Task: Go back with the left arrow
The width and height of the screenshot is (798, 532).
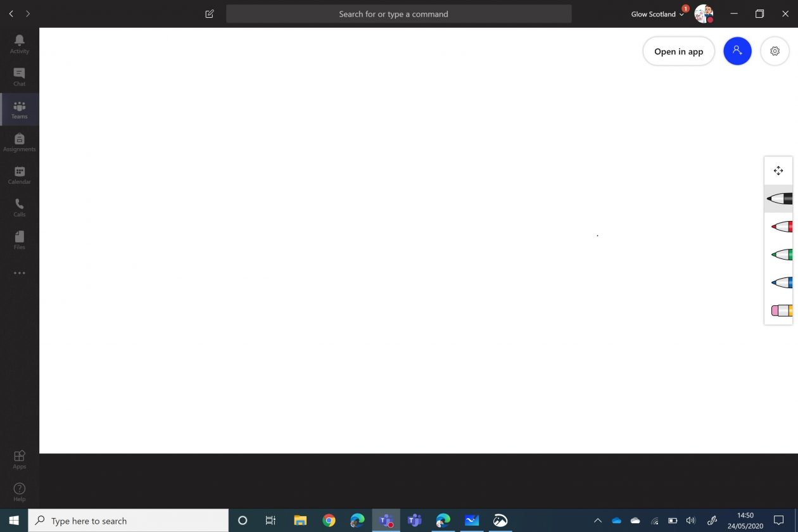Action: pyautogui.click(x=11, y=13)
